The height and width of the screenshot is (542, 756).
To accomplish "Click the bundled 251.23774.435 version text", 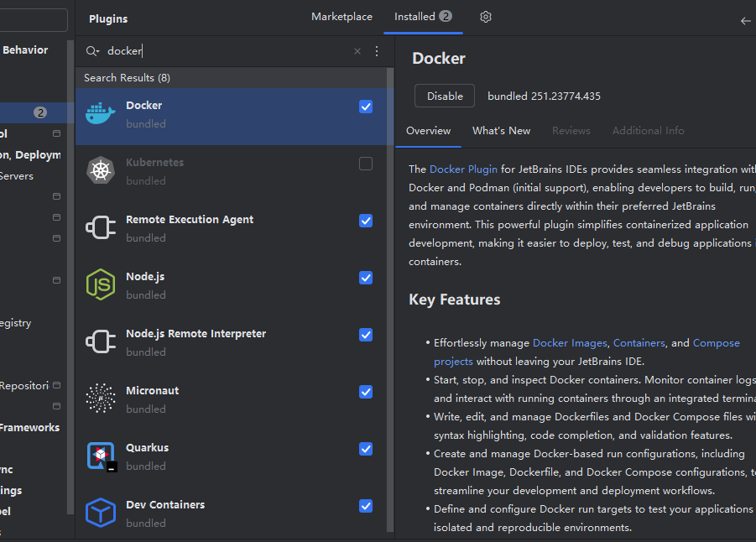I will [x=544, y=96].
